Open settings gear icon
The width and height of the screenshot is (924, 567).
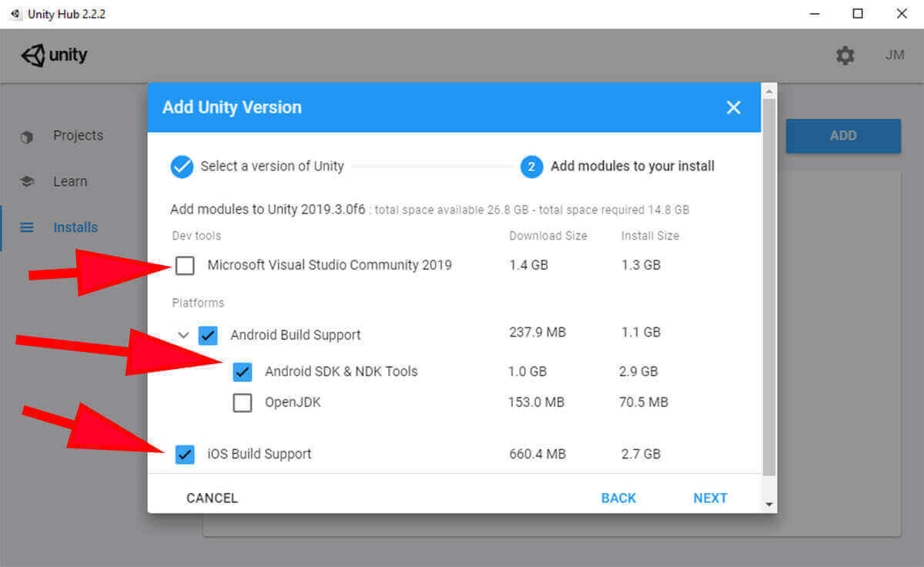tap(845, 55)
